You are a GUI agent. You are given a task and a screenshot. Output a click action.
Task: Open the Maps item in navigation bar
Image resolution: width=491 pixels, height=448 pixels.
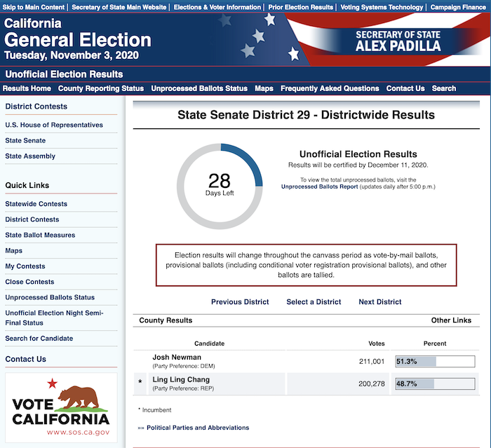264,88
